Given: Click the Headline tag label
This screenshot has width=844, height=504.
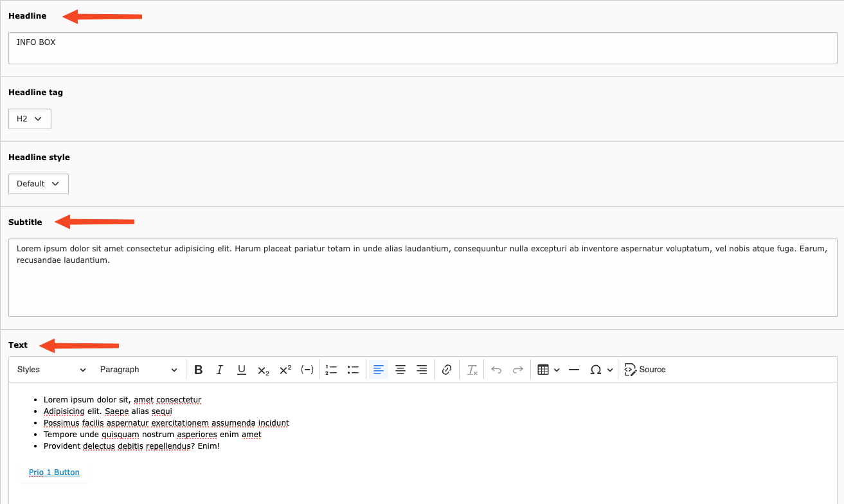Looking at the screenshot, I should [35, 93].
